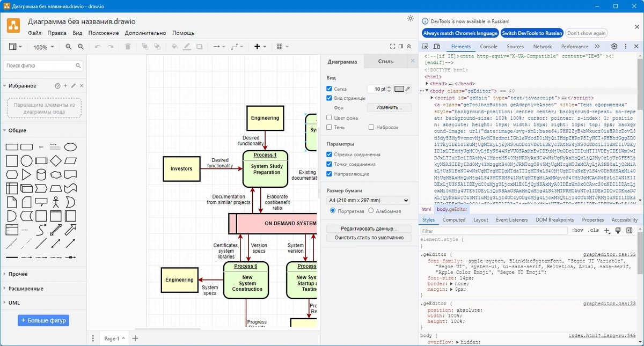Viewport: 644px width, 346px height.
Task: Click the fill color bucket icon
Action: pyautogui.click(x=174, y=47)
